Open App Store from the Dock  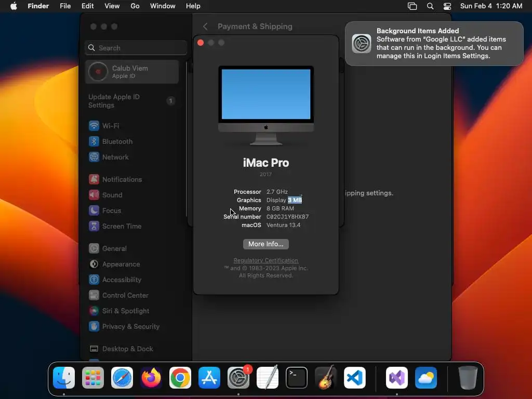click(209, 378)
